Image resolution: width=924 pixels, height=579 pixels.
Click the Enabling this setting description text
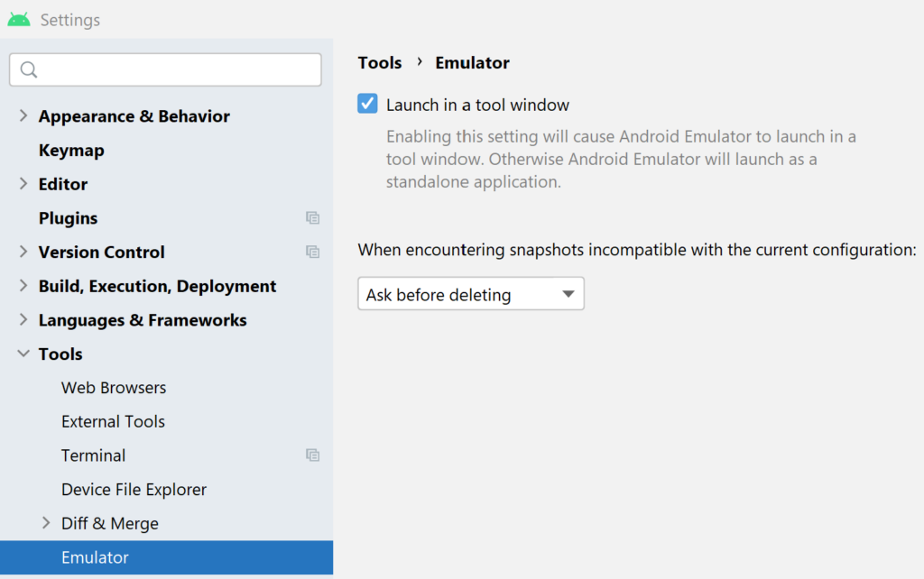[621, 159]
